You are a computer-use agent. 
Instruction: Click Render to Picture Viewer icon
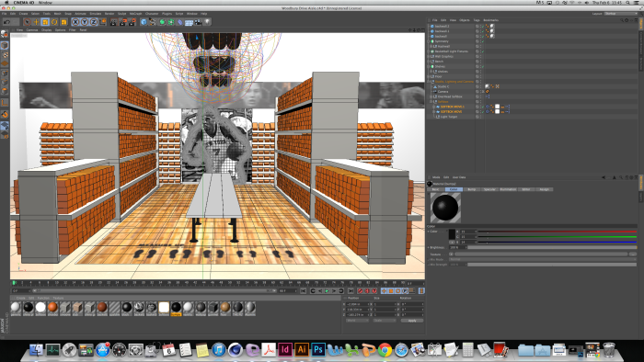(122, 22)
